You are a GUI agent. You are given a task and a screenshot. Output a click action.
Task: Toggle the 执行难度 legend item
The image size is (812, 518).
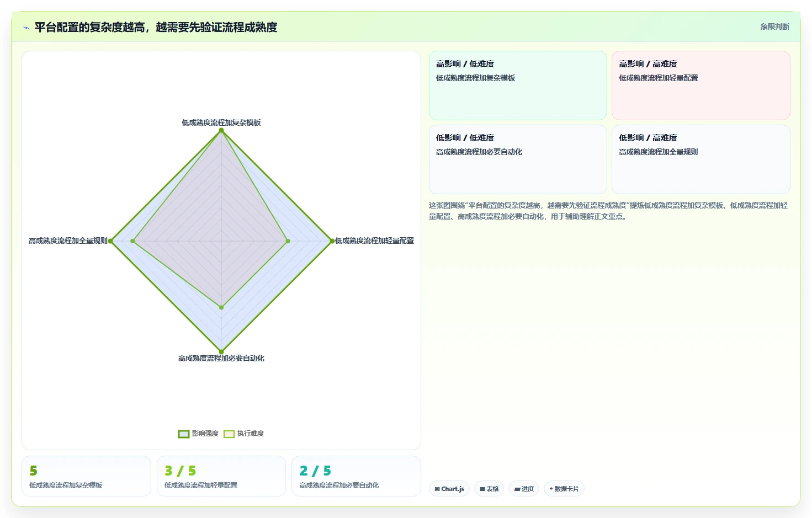pos(244,434)
